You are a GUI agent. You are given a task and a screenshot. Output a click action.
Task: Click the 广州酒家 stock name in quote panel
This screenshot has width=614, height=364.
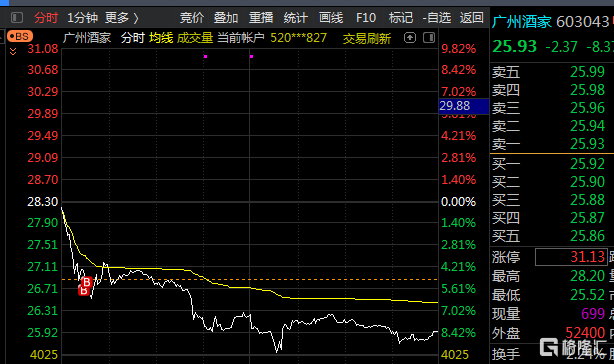(522, 22)
